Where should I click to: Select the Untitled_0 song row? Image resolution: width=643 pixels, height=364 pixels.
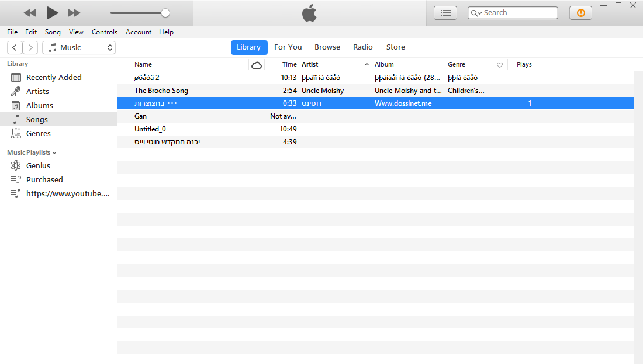click(x=376, y=129)
